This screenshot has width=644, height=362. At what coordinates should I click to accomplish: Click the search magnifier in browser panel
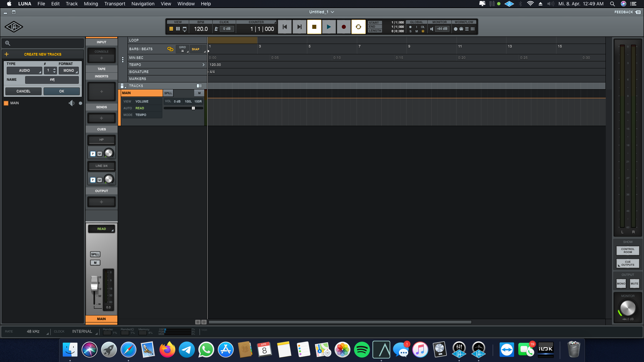click(8, 43)
